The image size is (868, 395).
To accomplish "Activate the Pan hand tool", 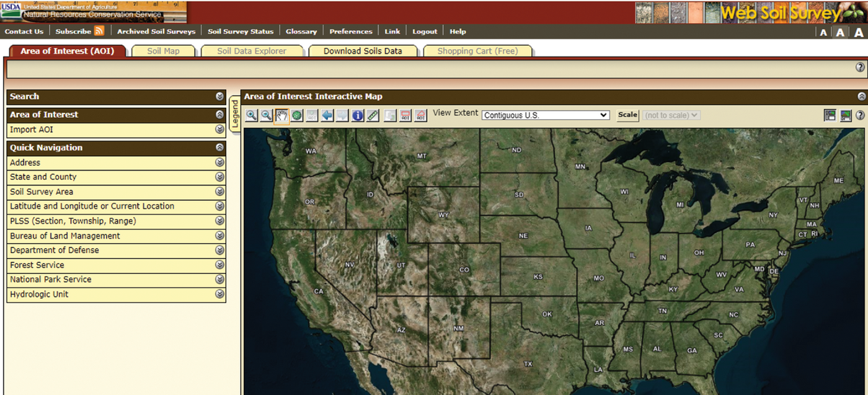I will click(281, 115).
